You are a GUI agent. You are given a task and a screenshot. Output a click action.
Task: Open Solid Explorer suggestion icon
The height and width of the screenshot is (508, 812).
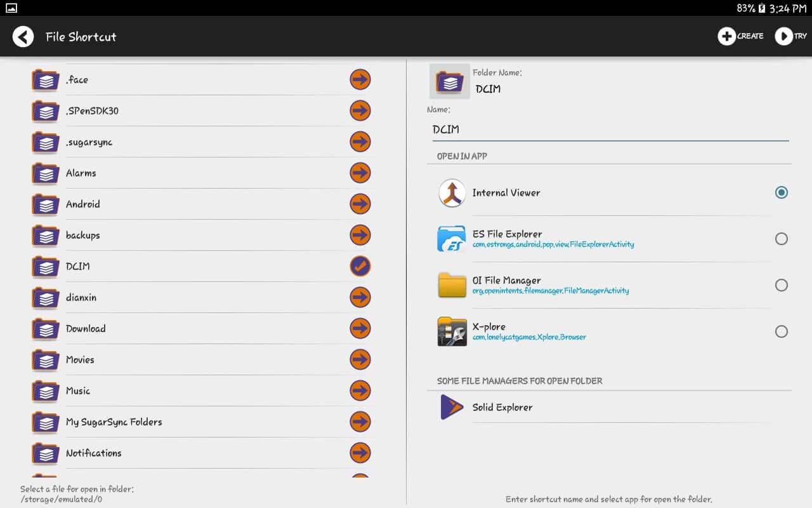[x=452, y=408]
